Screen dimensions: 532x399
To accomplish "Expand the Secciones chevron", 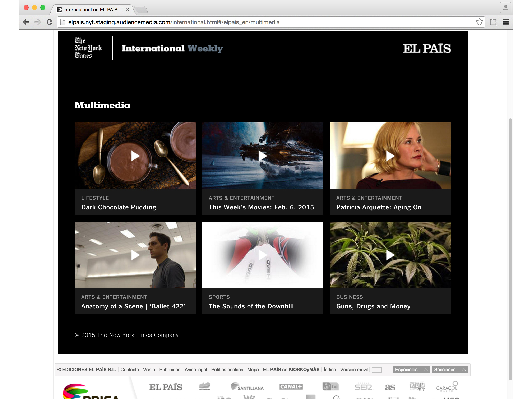I will [463, 370].
